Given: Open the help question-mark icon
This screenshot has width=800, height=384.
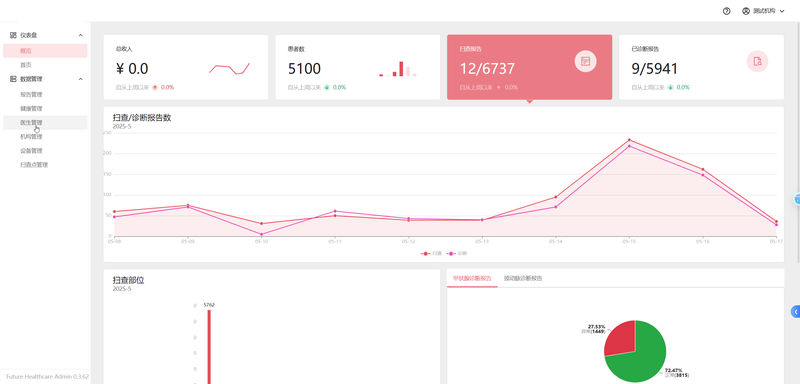Looking at the screenshot, I should click(727, 11).
